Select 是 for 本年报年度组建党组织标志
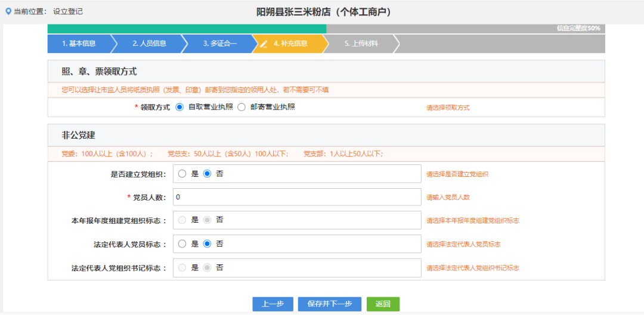The height and width of the screenshot is (315, 644). pyautogui.click(x=182, y=220)
